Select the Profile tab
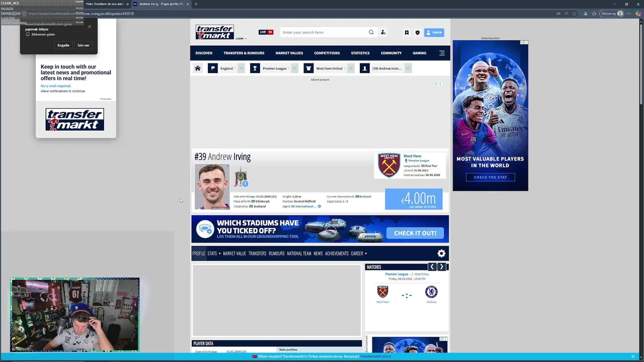 [x=199, y=253]
